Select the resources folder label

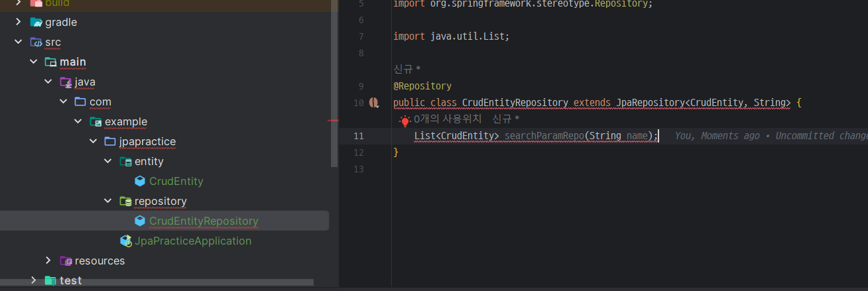(x=99, y=261)
